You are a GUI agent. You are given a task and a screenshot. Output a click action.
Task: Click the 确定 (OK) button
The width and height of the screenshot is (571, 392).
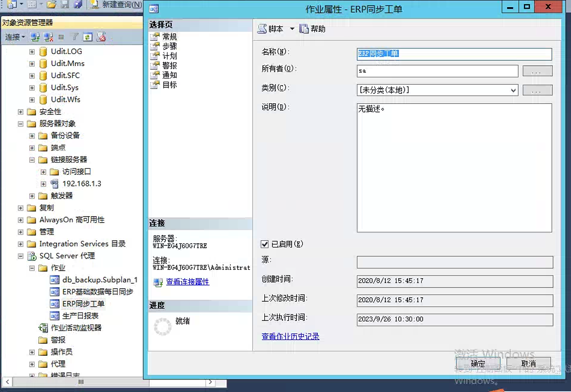(x=478, y=363)
